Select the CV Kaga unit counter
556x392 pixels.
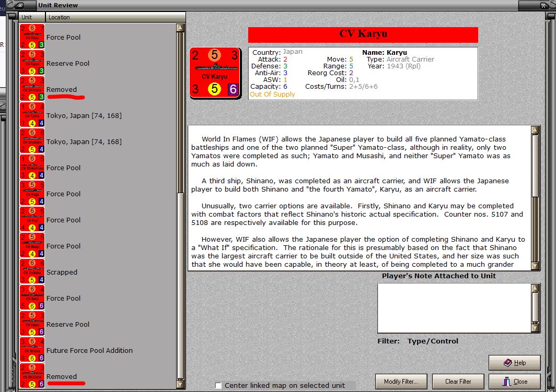[32, 194]
